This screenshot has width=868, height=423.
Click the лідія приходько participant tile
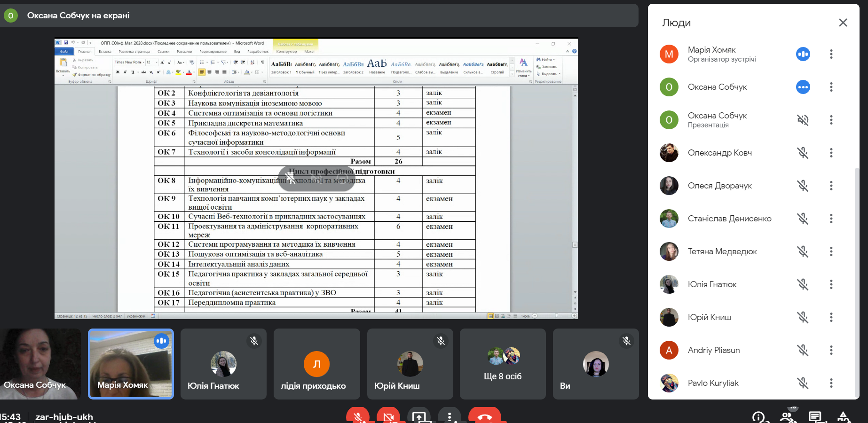(x=316, y=364)
